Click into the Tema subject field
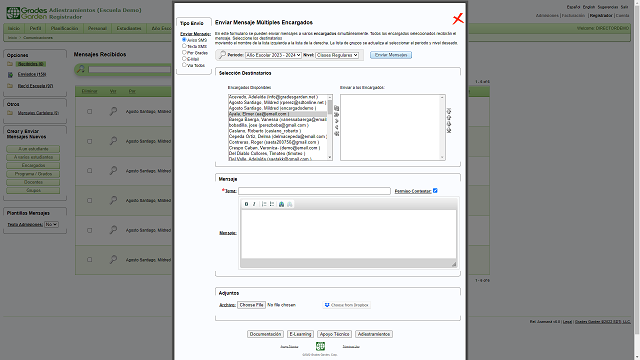The width and height of the screenshot is (640, 360). click(x=314, y=191)
